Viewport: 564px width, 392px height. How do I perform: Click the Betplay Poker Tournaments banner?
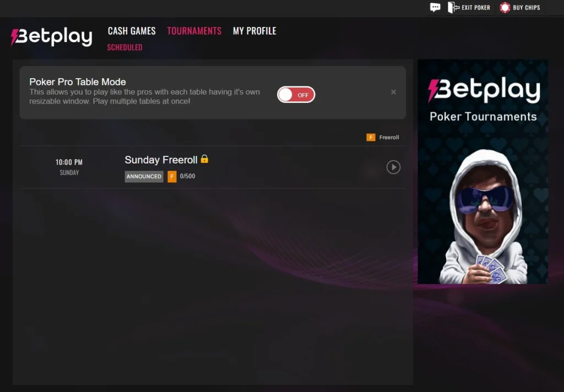point(482,172)
